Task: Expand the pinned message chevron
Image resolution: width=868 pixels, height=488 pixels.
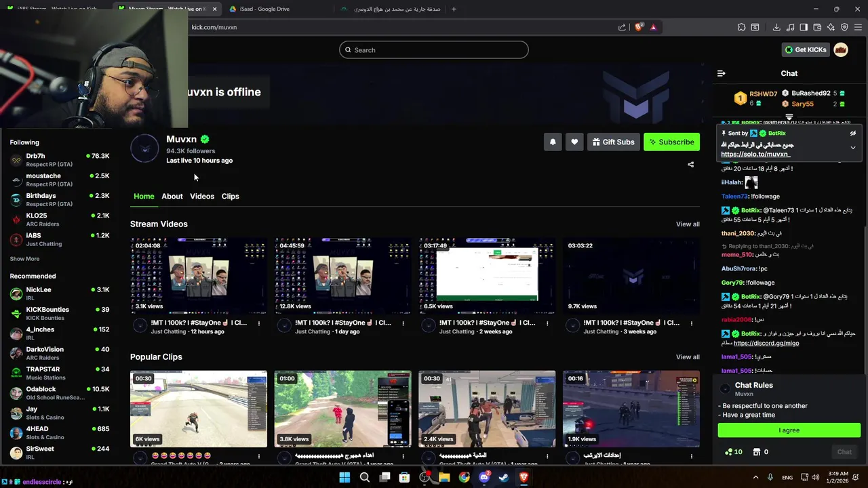Action: [853, 148]
